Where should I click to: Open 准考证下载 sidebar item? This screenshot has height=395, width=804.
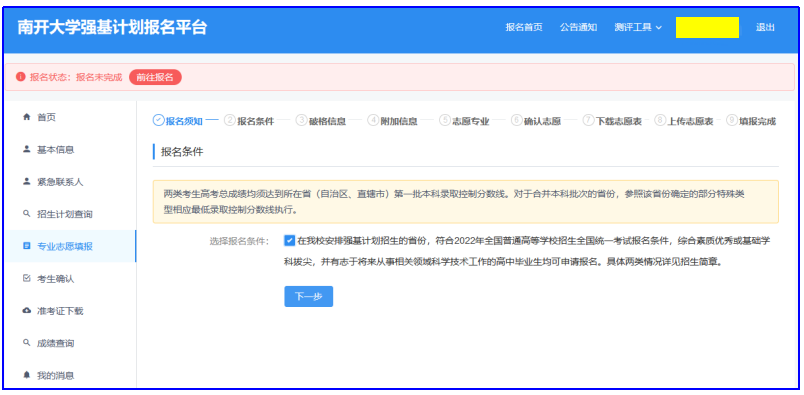tap(70, 311)
